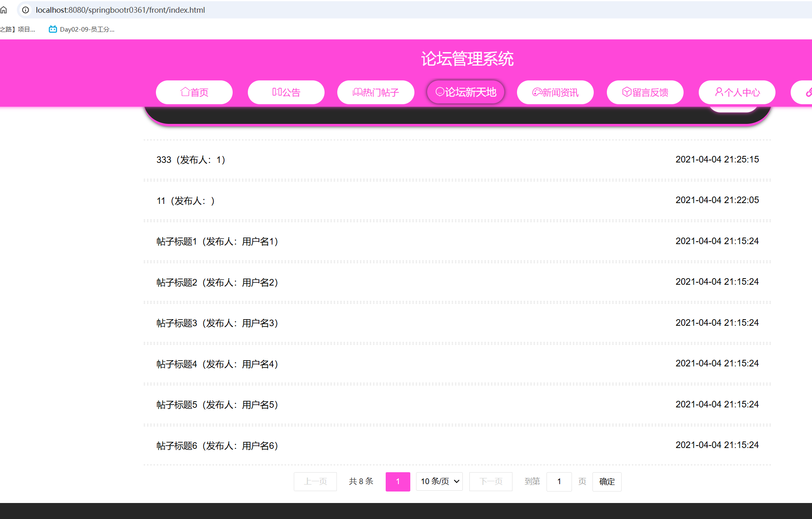812x519 pixels.
Task: Open the Day02-09 bookmark icon
Action: [53, 29]
